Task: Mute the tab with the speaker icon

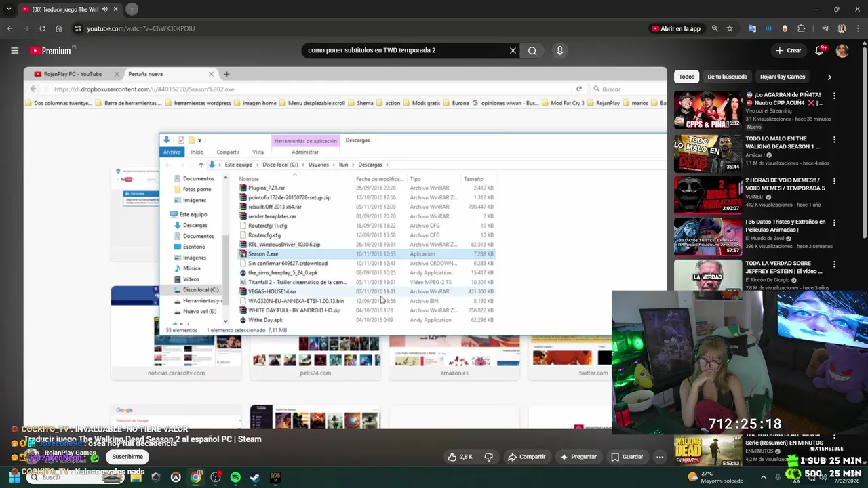Action: (104, 9)
